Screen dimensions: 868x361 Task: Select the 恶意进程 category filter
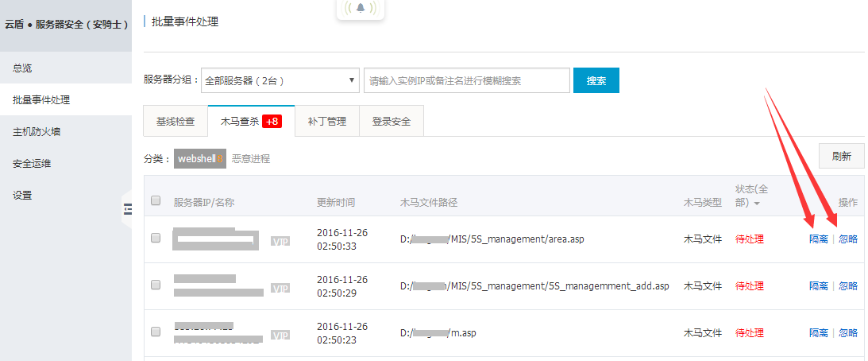point(251,159)
